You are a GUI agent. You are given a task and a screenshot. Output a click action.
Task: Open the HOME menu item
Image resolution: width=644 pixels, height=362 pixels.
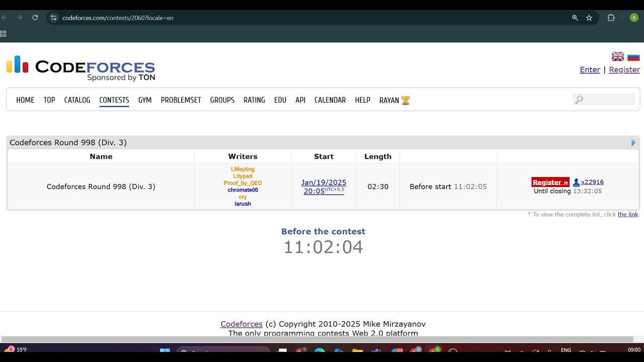pyautogui.click(x=25, y=100)
